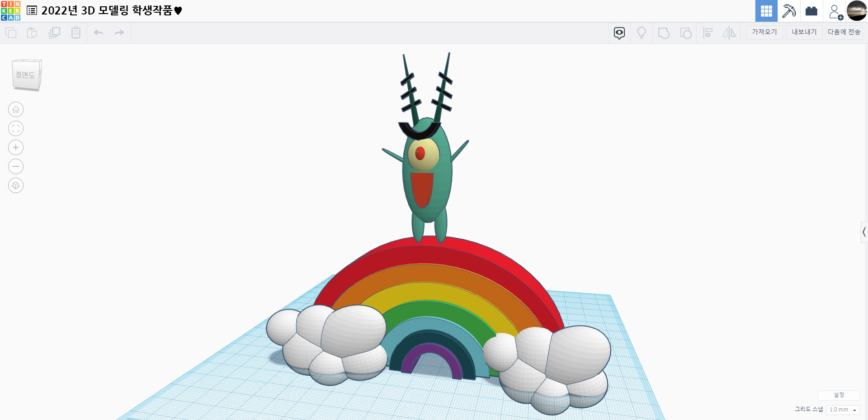Click the 내보내기 export button
The image size is (868, 420).
coord(804,32)
